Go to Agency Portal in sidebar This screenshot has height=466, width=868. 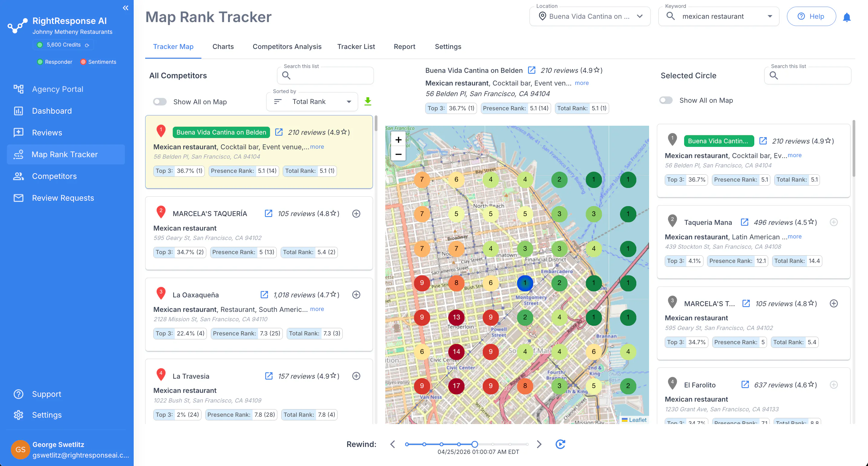pyautogui.click(x=66, y=89)
